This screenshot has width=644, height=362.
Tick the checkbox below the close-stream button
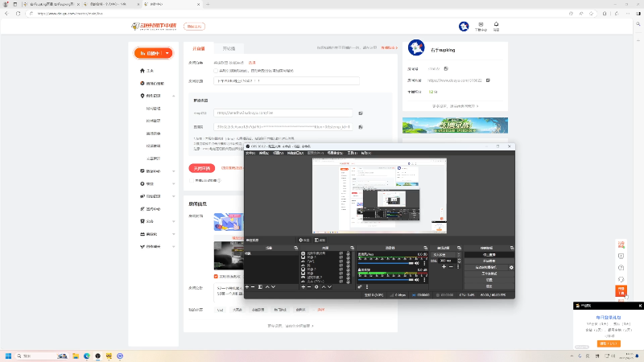click(192, 180)
